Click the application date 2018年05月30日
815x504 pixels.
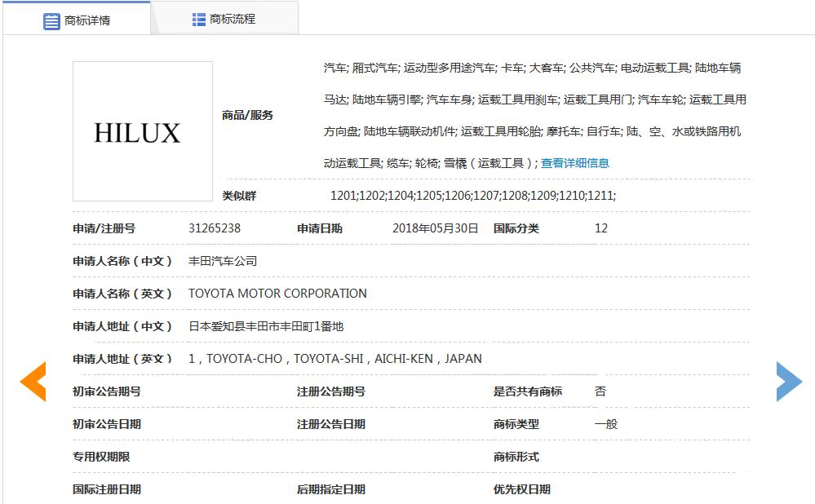[x=435, y=228]
